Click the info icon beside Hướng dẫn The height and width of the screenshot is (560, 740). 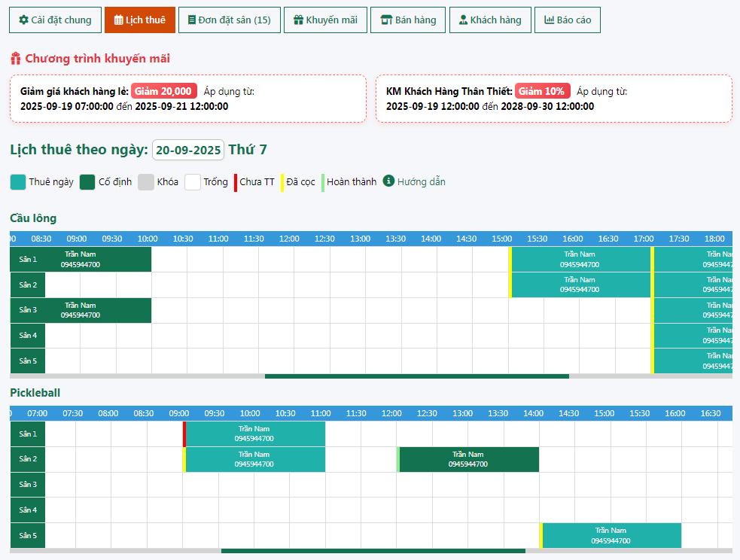[x=388, y=181]
